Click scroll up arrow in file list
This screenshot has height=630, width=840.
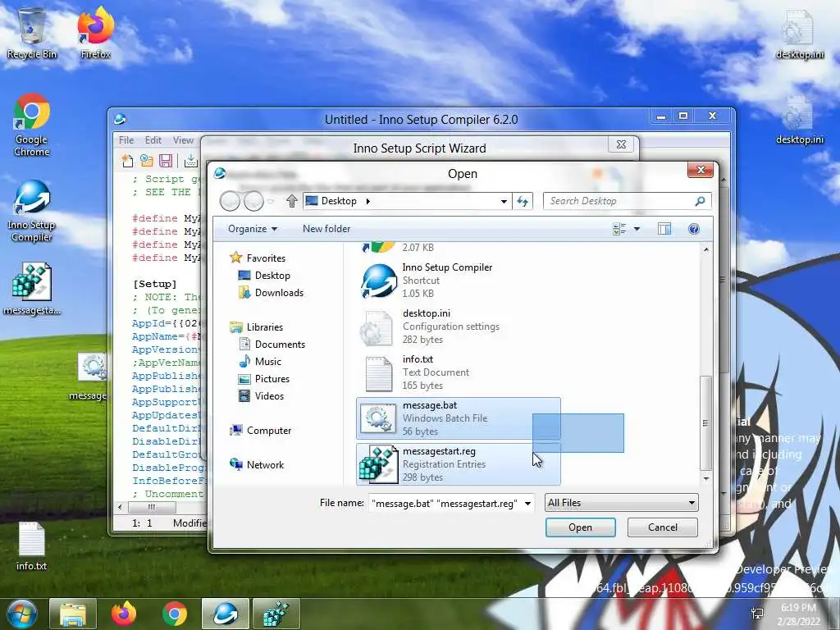coord(706,249)
